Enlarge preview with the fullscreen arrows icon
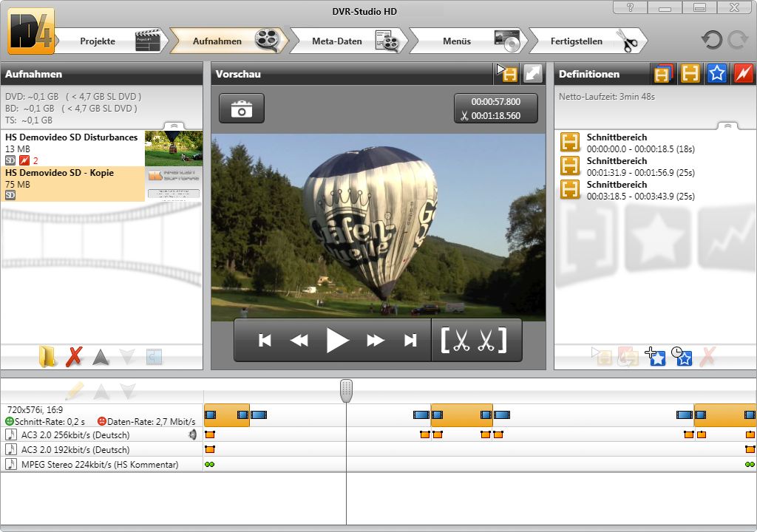 (533, 74)
